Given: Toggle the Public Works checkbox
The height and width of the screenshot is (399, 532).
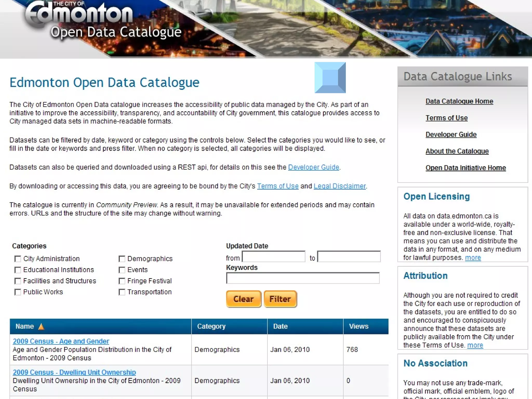Looking at the screenshot, I should [x=18, y=292].
